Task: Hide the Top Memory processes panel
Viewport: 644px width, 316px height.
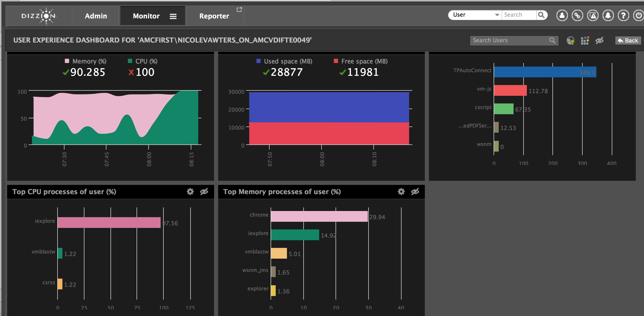Action: [x=415, y=192]
